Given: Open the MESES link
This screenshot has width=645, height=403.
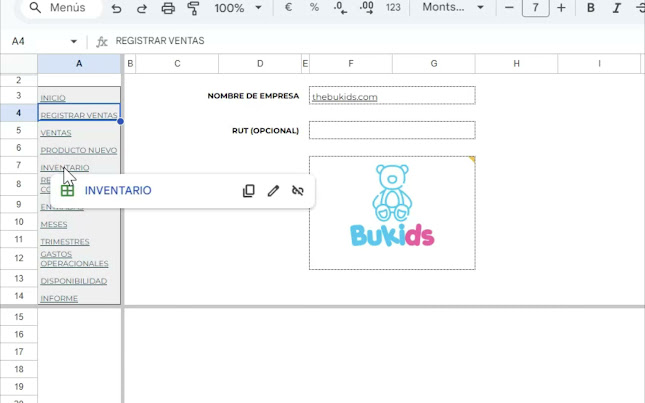Looking at the screenshot, I should [54, 225].
